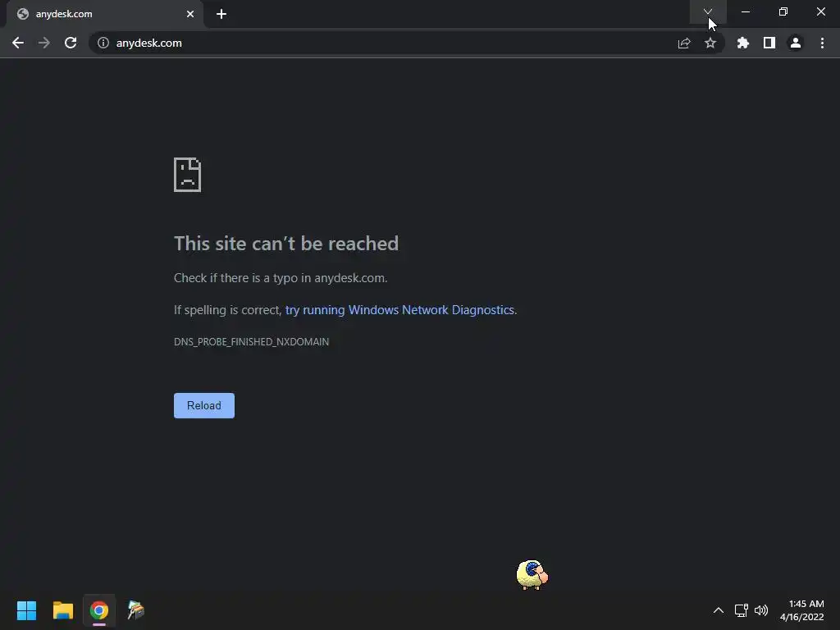The height and width of the screenshot is (630, 840).
Task: Toggle the side panel icon
Action: tap(769, 43)
